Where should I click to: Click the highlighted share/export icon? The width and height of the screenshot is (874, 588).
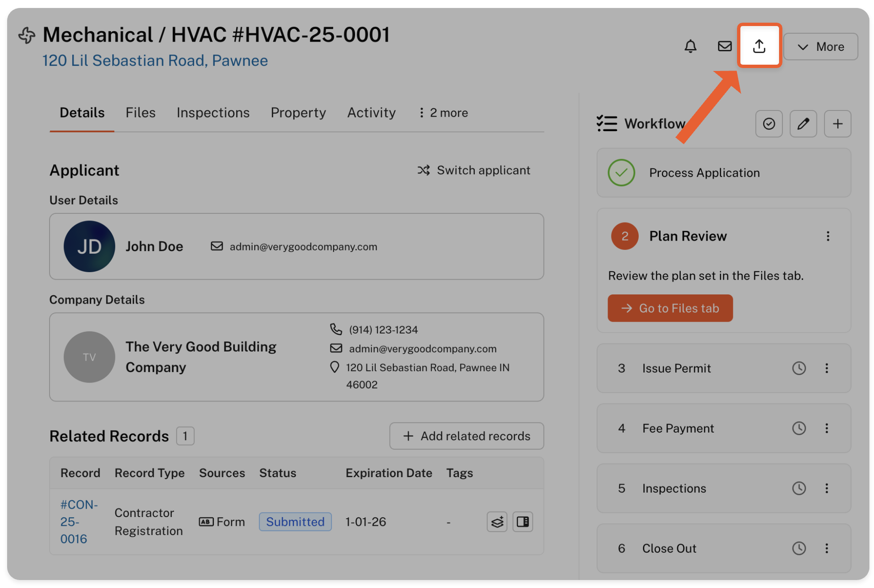(759, 46)
